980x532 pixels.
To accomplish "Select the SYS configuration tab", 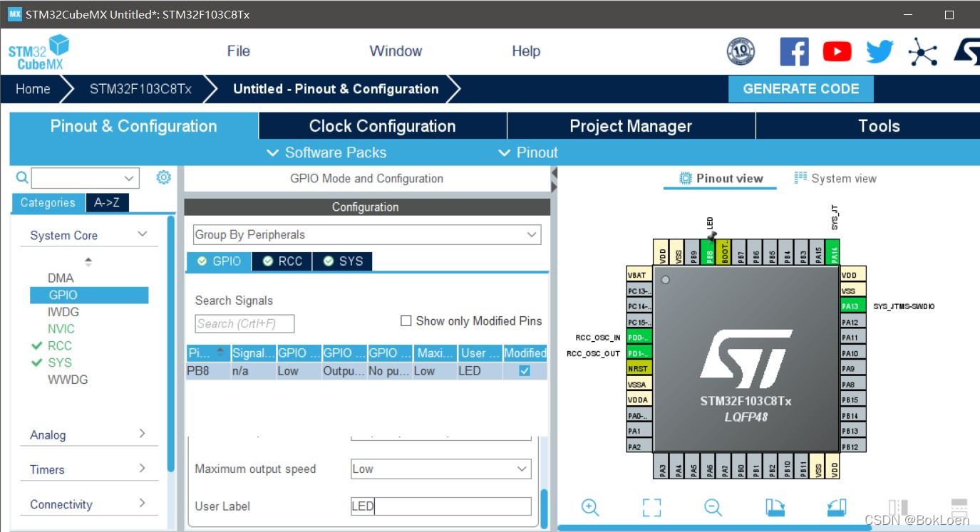I will coord(342,261).
